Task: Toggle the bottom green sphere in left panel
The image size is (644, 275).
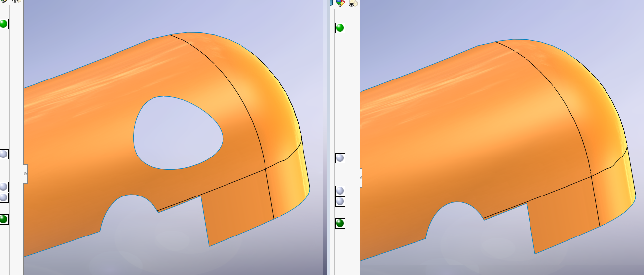Action: tap(3, 219)
